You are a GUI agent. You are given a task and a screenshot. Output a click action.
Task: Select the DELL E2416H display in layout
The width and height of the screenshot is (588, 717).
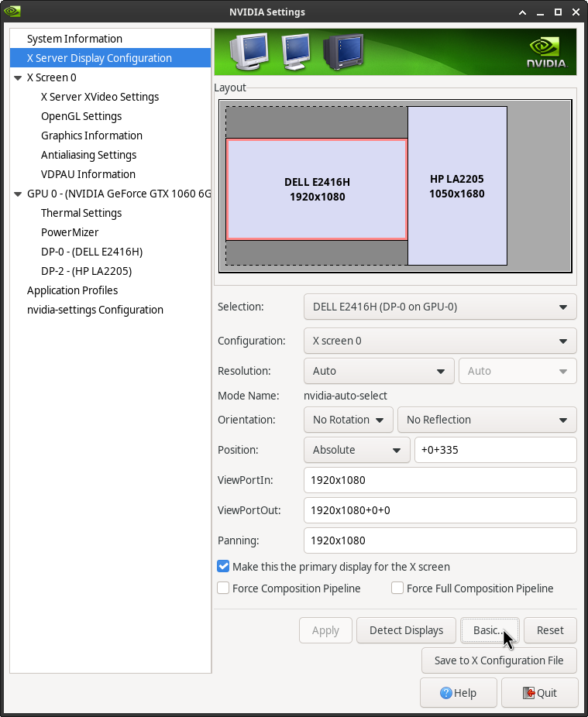[317, 189]
